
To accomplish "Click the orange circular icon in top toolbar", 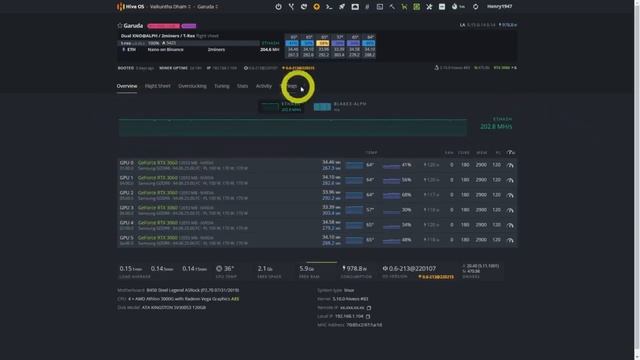I will (x=316, y=7).
